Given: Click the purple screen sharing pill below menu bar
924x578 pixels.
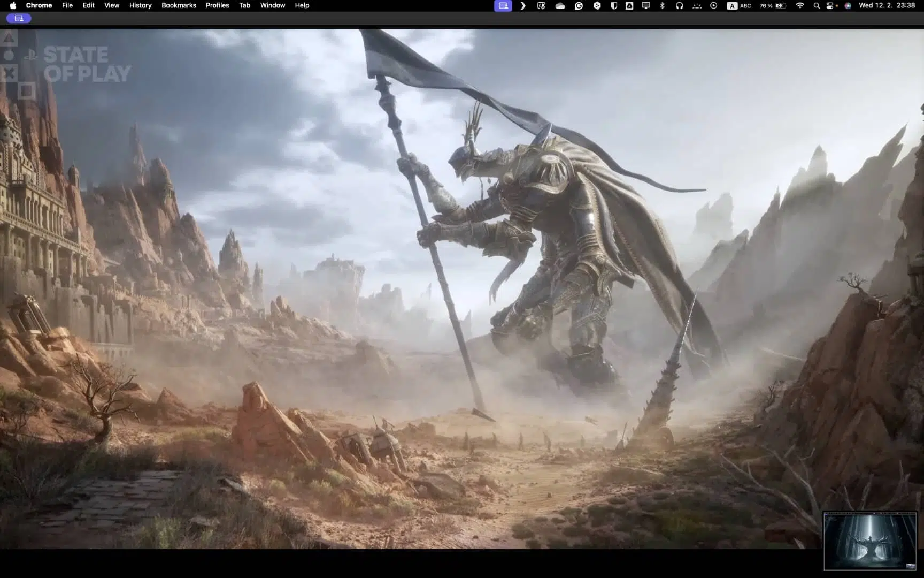Looking at the screenshot, I should tap(19, 19).
